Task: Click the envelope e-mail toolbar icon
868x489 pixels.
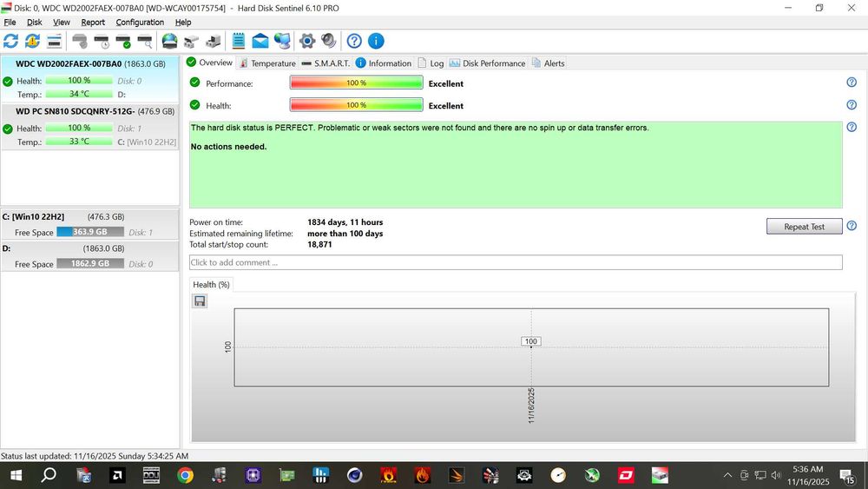Action: point(260,41)
